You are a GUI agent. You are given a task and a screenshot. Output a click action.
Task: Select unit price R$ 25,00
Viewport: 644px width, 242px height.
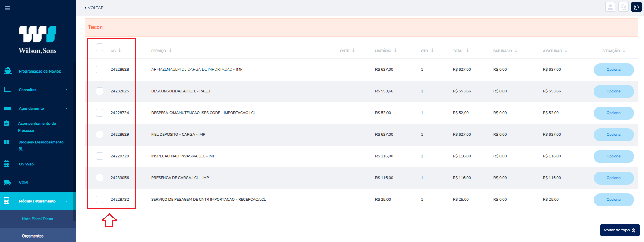pyautogui.click(x=383, y=199)
